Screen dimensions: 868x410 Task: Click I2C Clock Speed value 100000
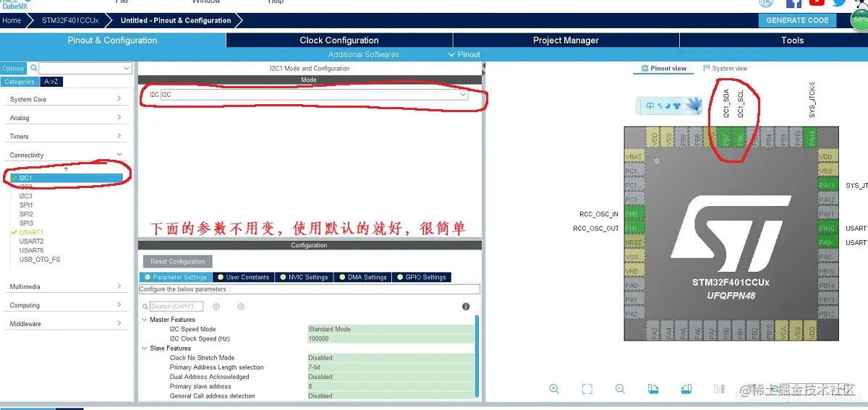pos(391,338)
